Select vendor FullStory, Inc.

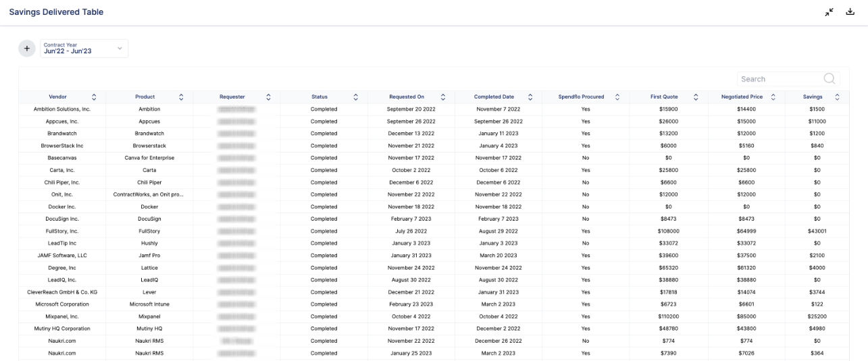[x=62, y=231]
